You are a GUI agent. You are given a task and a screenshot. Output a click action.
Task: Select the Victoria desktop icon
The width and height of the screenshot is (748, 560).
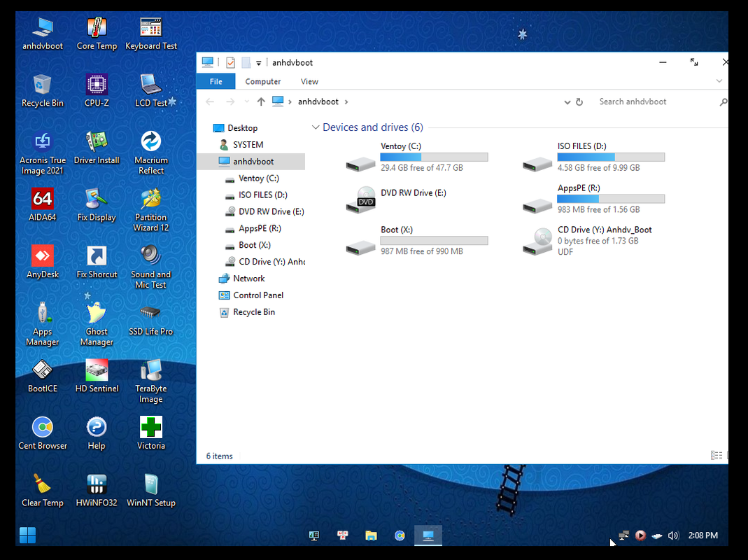coord(150,433)
